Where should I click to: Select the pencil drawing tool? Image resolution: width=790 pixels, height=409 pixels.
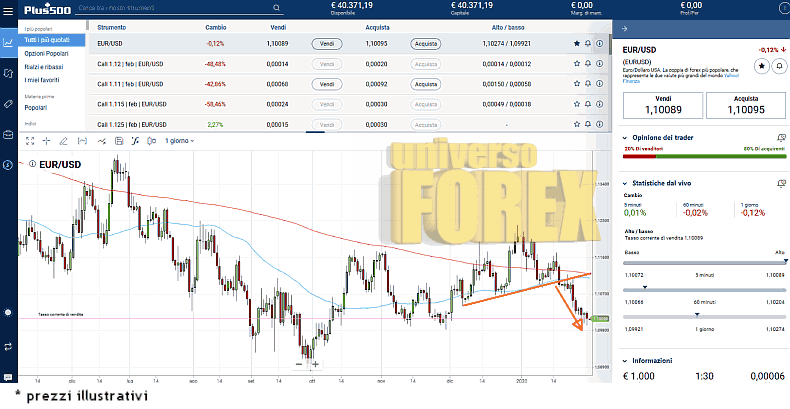pos(64,141)
